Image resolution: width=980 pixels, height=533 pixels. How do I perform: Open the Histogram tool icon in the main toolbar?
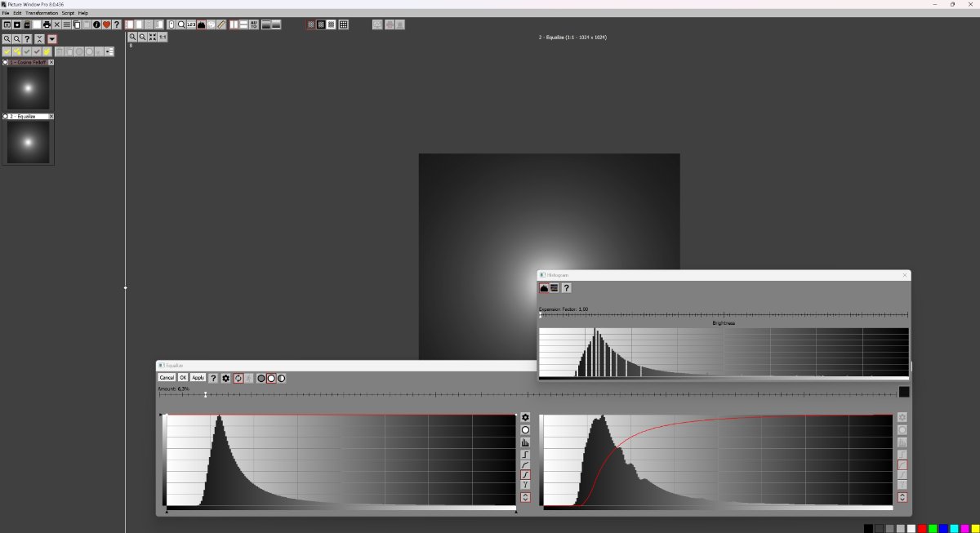(x=201, y=24)
